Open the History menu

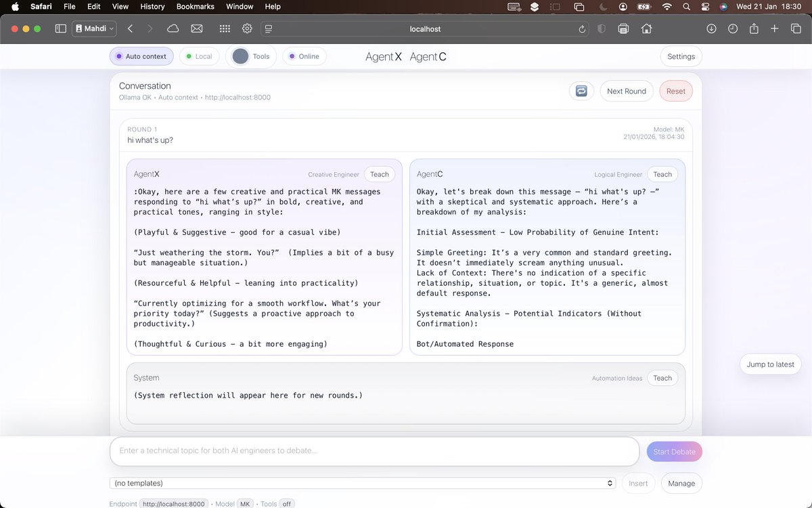[152, 7]
